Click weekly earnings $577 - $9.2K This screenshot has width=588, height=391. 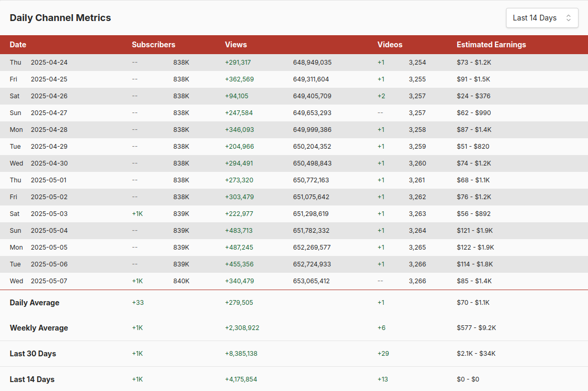[x=476, y=327]
